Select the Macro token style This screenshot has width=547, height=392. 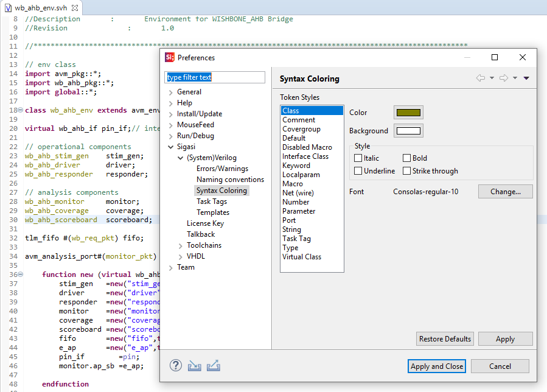tap(312, 184)
